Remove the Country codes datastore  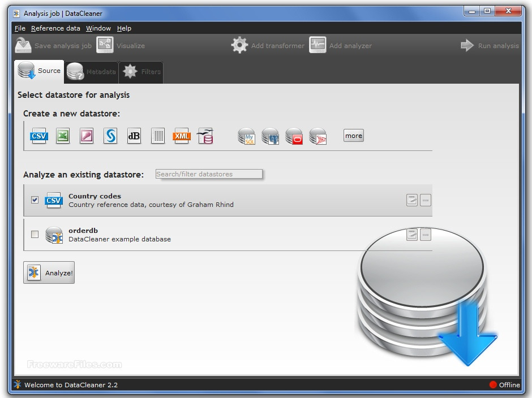(x=426, y=200)
